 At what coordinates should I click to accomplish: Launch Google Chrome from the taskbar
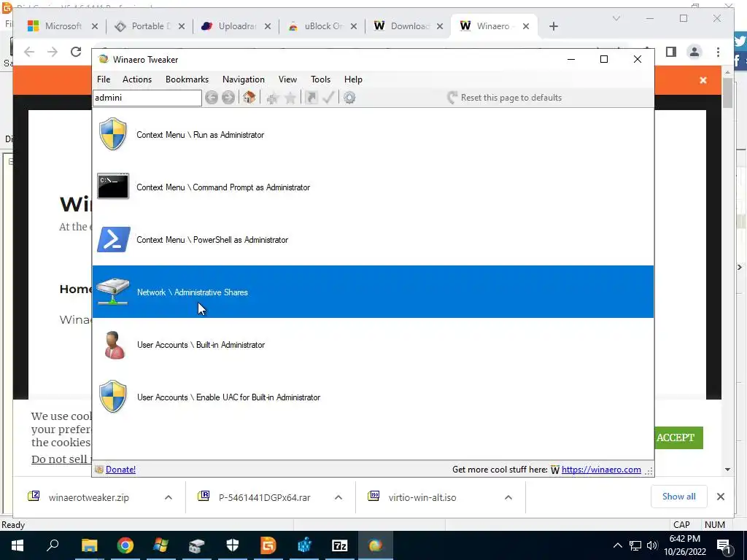pos(125,545)
